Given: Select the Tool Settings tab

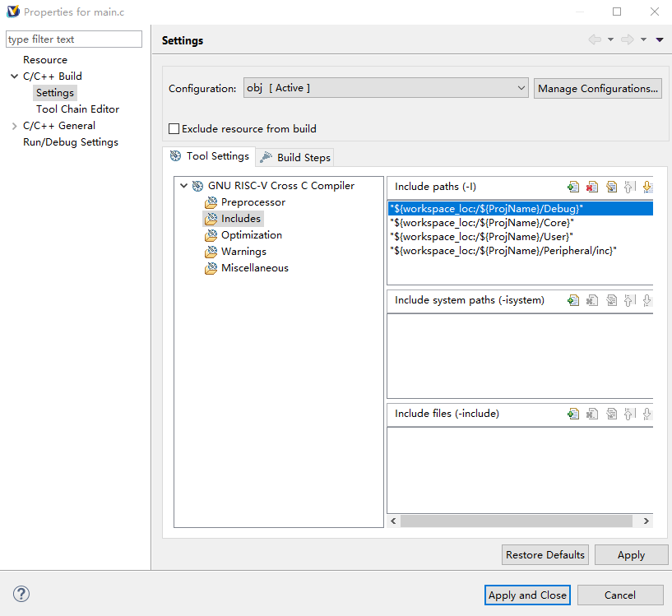Looking at the screenshot, I should pos(209,156).
